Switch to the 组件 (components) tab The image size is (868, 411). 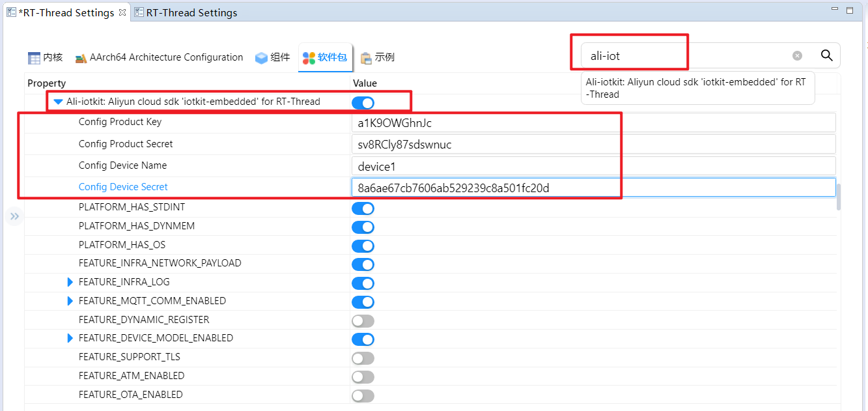[272, 57]
